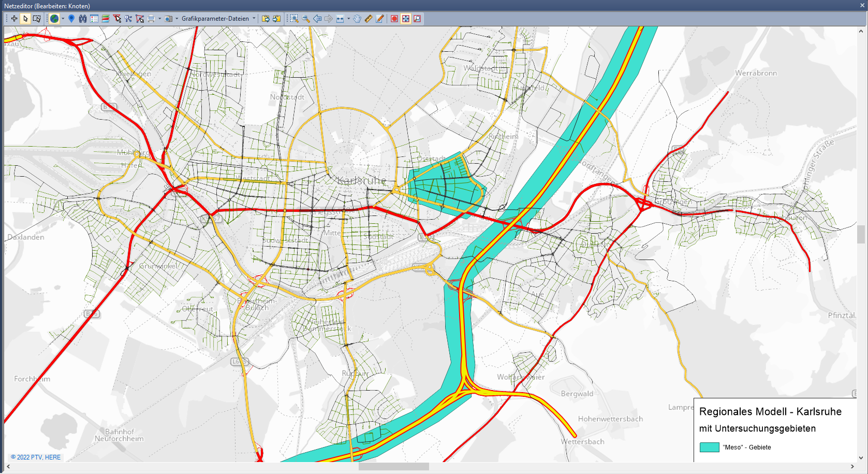Go back to previous view with left arrow
Image resolution: width=868 pixels, height=474 pixels.
(317, 19)
